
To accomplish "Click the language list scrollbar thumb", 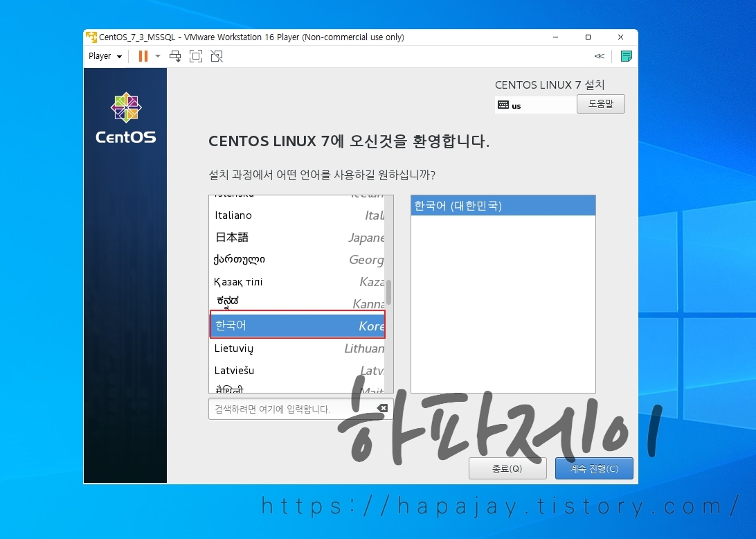I will point(388,292).
